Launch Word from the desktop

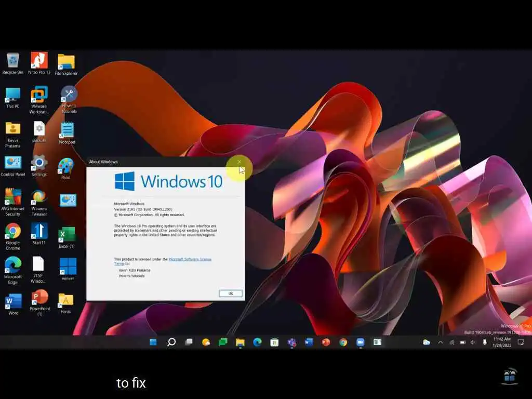click(x=13, y=304)
